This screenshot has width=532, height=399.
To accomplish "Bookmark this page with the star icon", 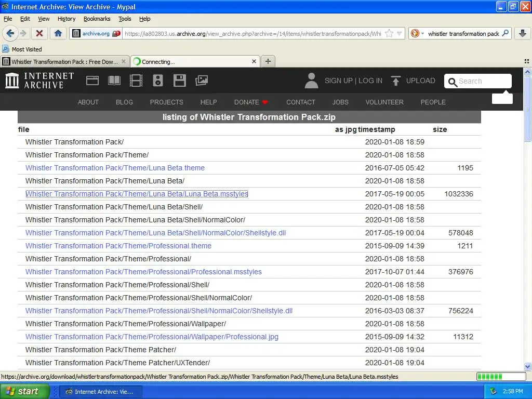I will click(389, 33).
